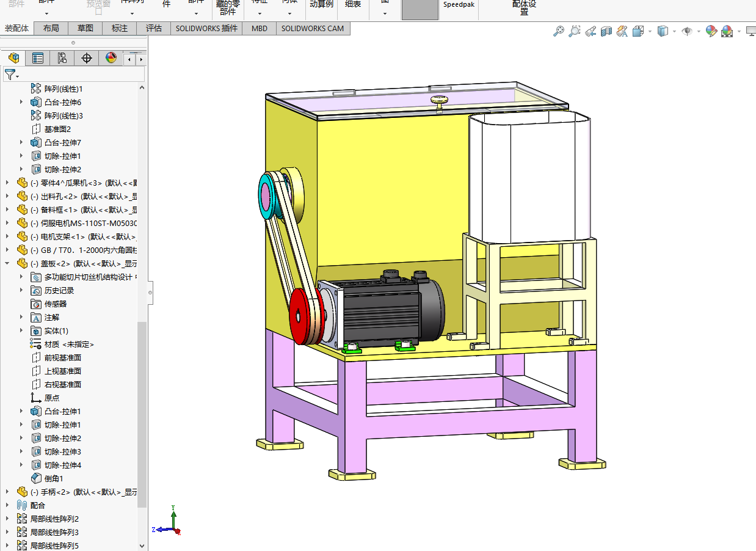Switch to the 布局 tab

click(51, 28)
